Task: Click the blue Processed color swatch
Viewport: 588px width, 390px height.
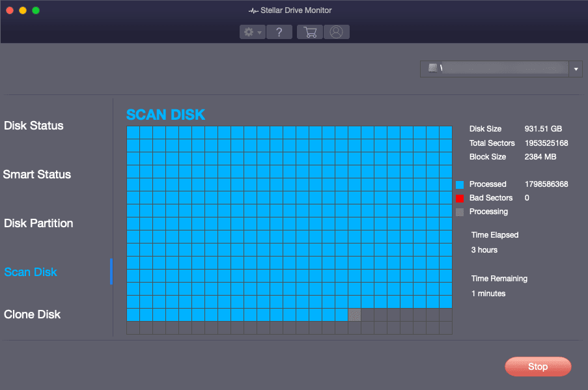Action: point(461,184)
